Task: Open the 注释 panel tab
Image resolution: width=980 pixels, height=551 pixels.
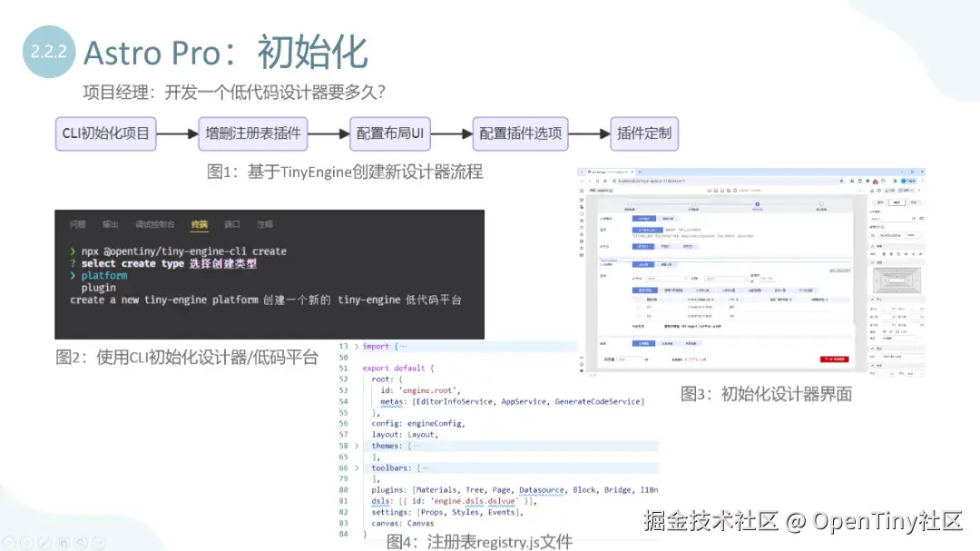Action: (x=264, y=224)
